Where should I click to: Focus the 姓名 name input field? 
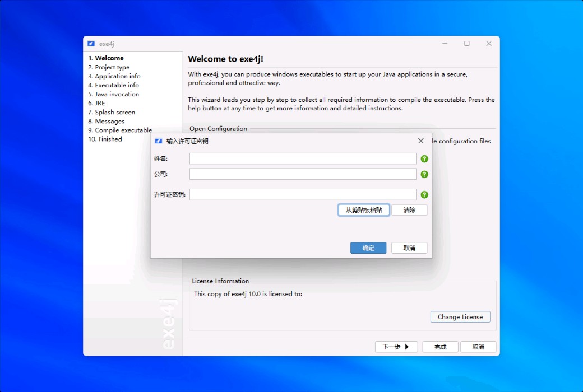point(303,158)
